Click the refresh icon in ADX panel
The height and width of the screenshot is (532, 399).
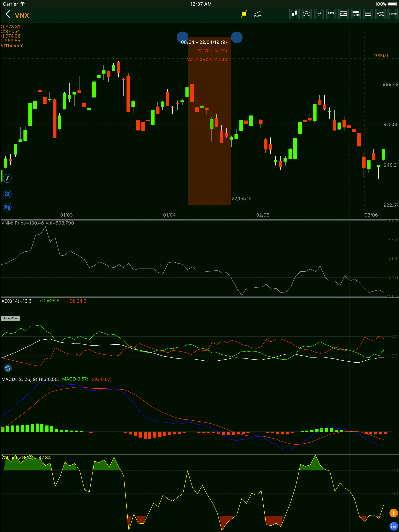pyautogui.click(x=8, y=368)
